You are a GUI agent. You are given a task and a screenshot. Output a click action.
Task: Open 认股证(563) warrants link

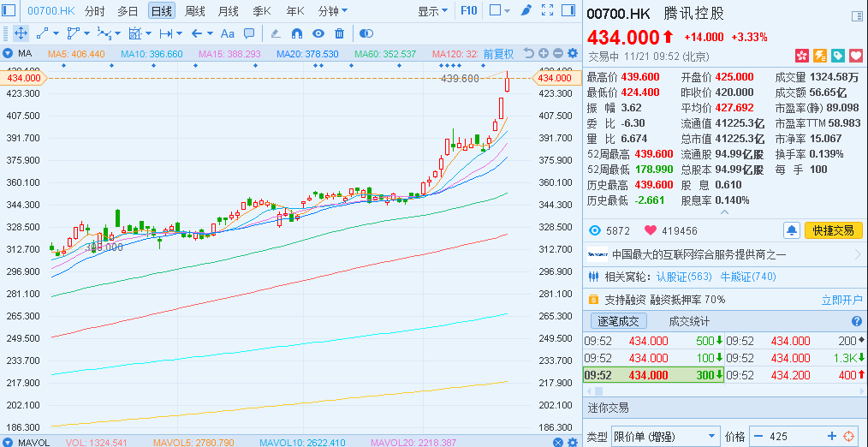(x=683, y=277)
